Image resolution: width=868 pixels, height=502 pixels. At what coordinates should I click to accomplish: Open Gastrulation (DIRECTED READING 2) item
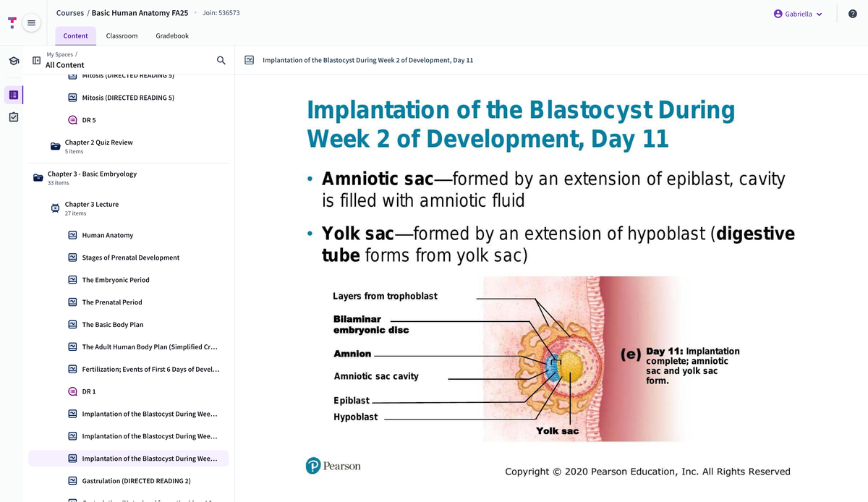[x=137, y=481]
